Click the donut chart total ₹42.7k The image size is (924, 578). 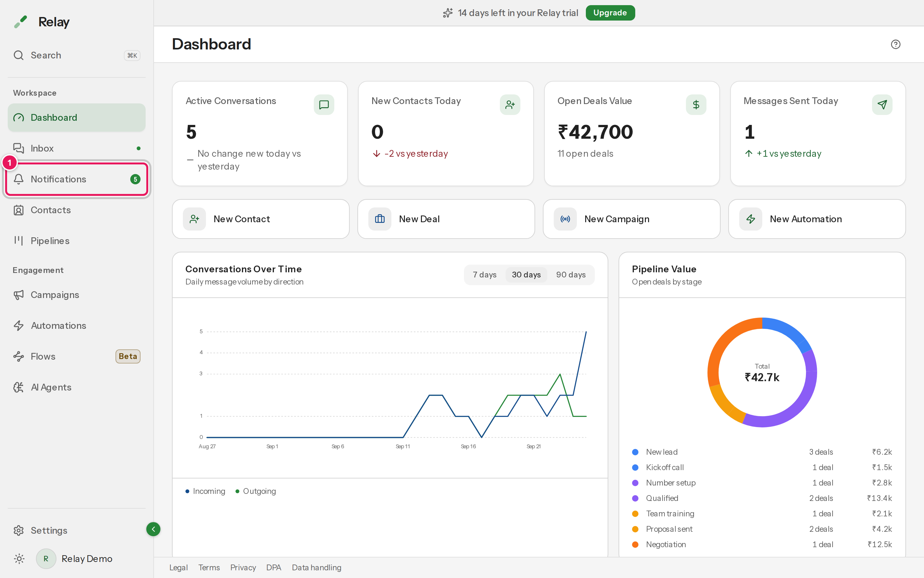[x=762, y=378]
